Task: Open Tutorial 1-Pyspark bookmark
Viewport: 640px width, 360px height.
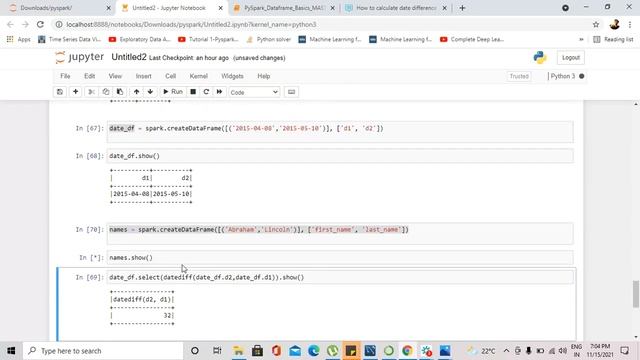Action: pyautogui.click(x=209, y=39)
